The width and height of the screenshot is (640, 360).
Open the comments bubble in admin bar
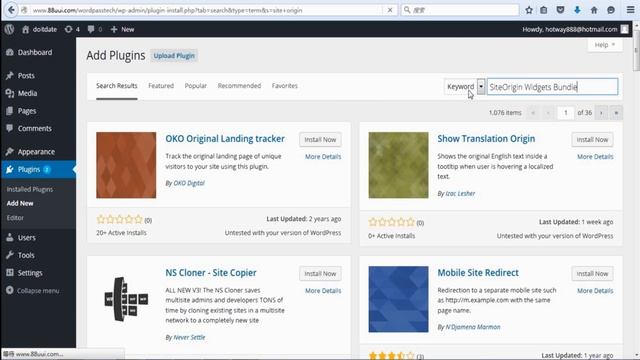[x=95, y=29]
